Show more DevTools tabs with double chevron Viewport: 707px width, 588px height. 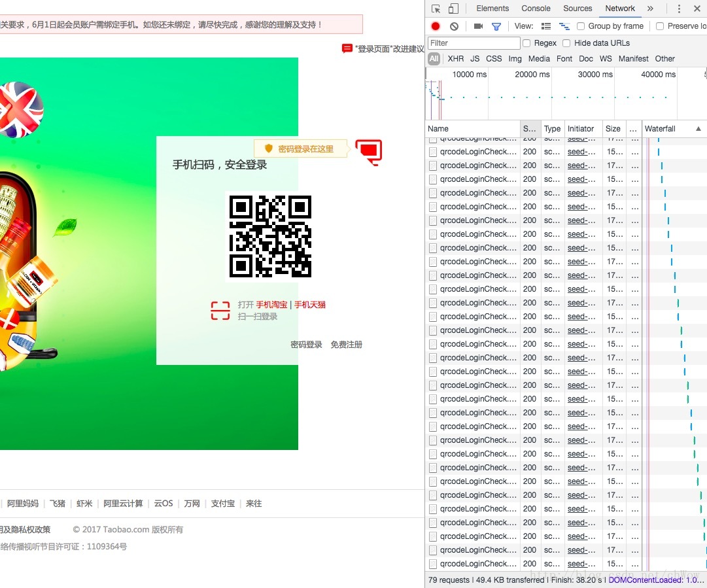pyautogui.click(x=650, y=8)
